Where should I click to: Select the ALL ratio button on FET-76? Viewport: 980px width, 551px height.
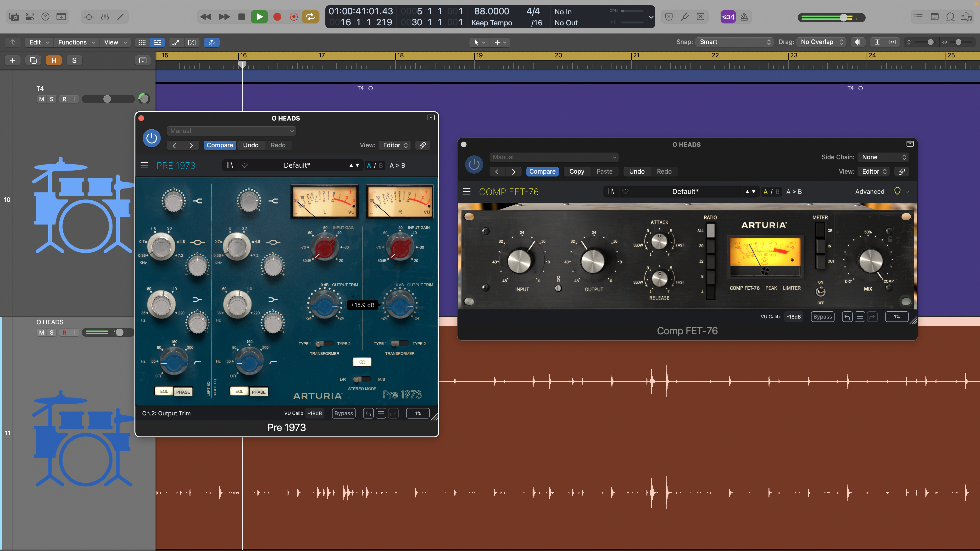710,231
